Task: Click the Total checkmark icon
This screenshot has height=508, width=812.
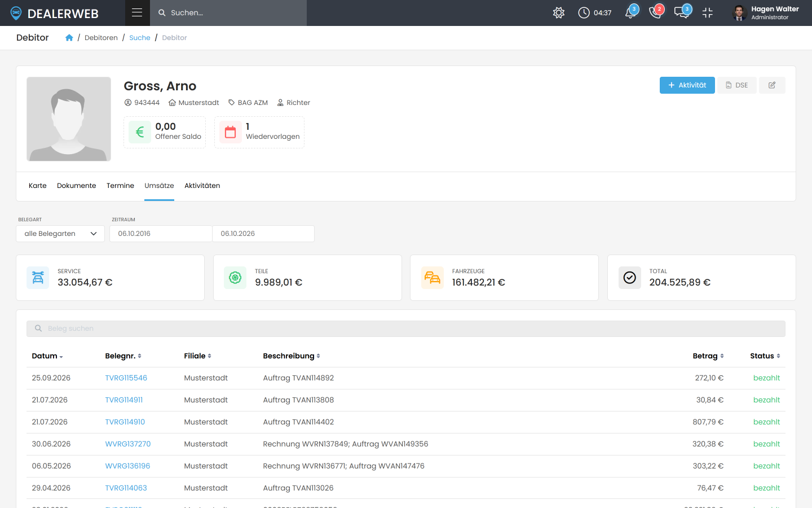Action: point(630,278)
